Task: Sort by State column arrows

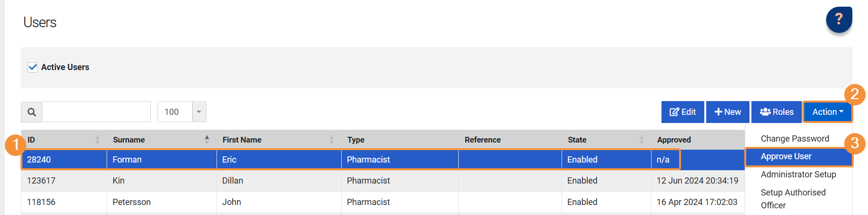Action: pyautogui.click(x=641, y=140)
